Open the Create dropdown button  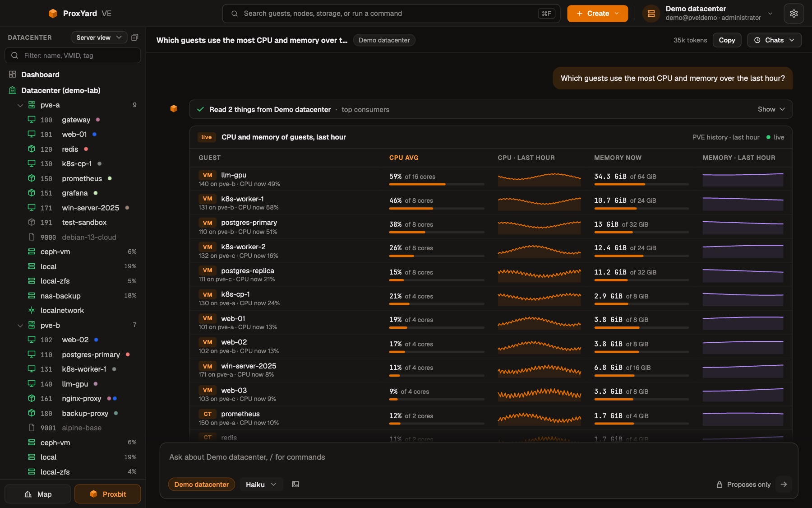click(597, 14)
